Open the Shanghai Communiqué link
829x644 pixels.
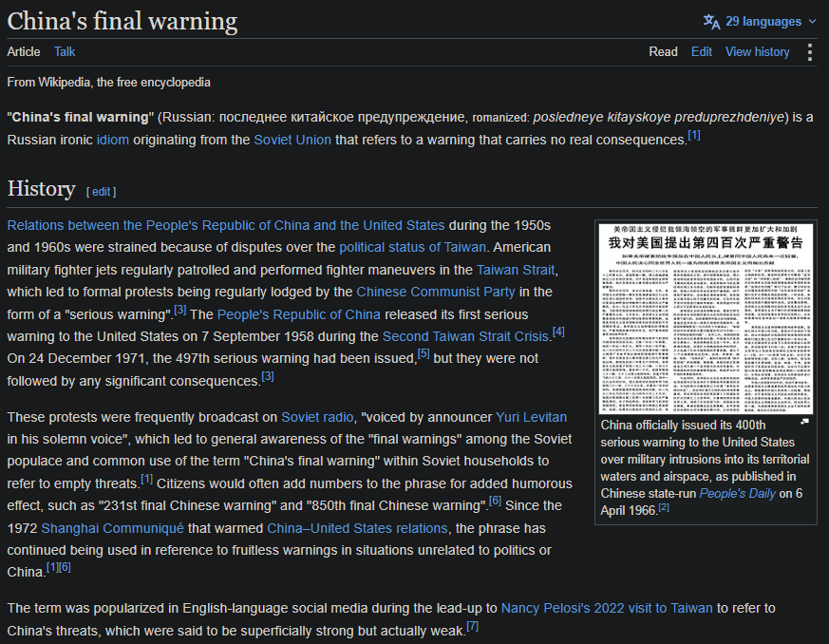pos(113,528)
